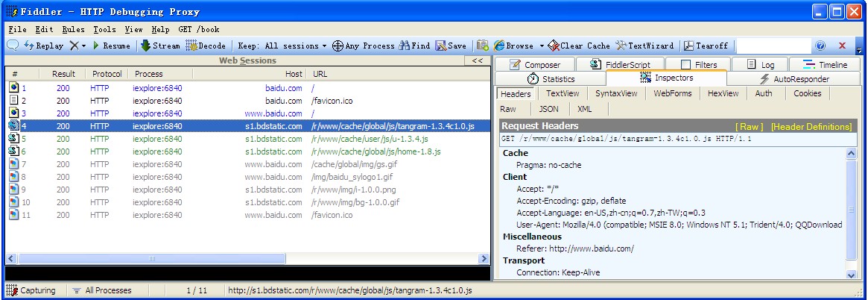Click the toolbar search input field
The width and height of the screenshot is (868, 300).
coord(773,46)
